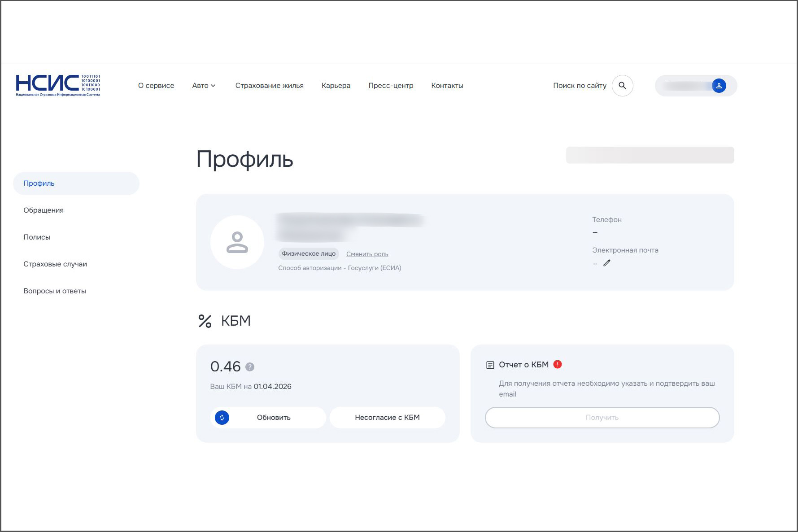Open Обращения in the sidebar

[44, 210]
